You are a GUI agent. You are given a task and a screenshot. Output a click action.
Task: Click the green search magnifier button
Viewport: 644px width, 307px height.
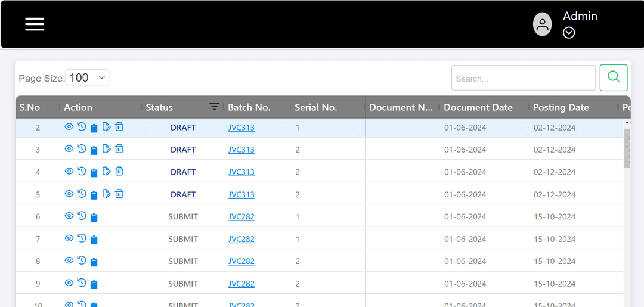pyautogui.click(x=613, y=77)
